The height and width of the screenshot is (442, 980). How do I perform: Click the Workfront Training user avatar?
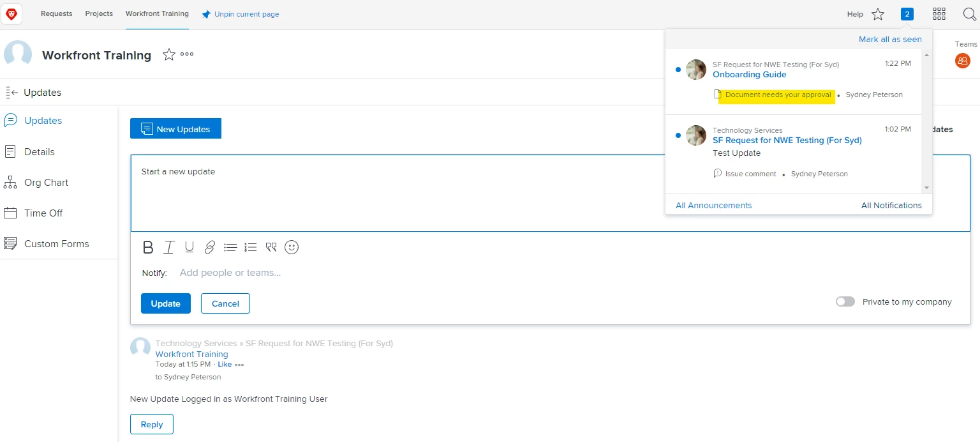(x=18, y=54)
